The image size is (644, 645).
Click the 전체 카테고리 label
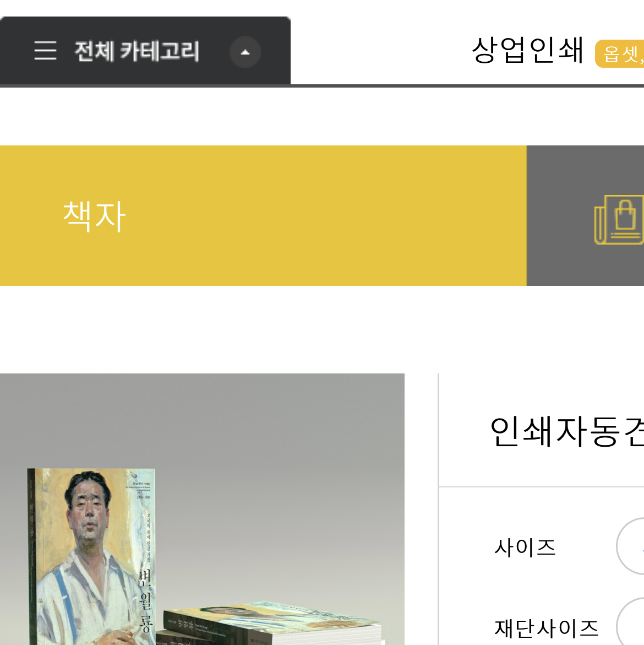click(x=137, y=51)
